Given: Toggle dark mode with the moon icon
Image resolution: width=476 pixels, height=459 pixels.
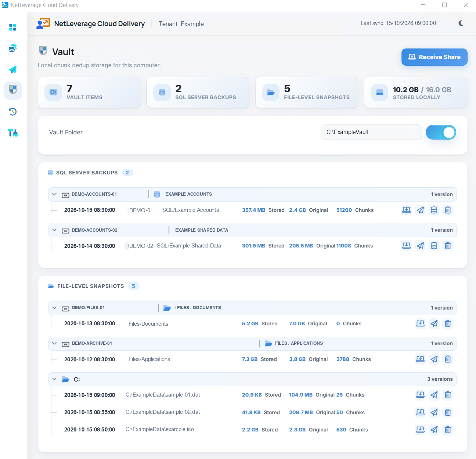Looking at the screenshot, I should click(x=461, y=23).
